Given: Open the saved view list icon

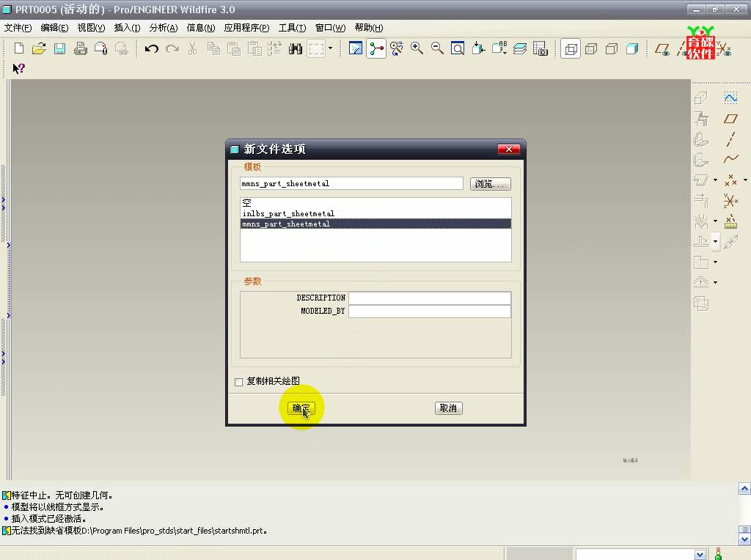Looking at the screenshot, I should coord(499,48).
